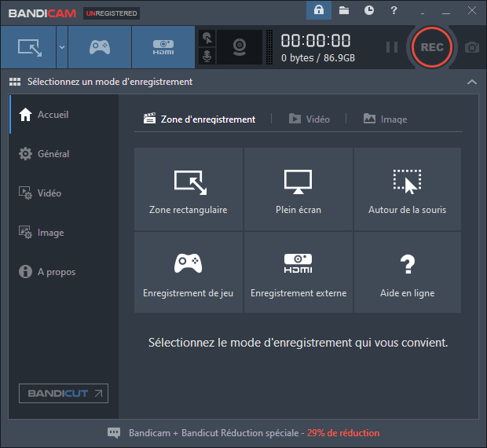Click the speech bubble icon in footer

(114, 433)
